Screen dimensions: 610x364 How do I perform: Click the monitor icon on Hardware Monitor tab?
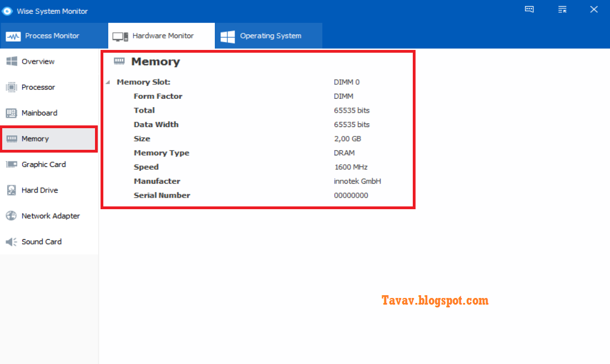coord(120,36)
